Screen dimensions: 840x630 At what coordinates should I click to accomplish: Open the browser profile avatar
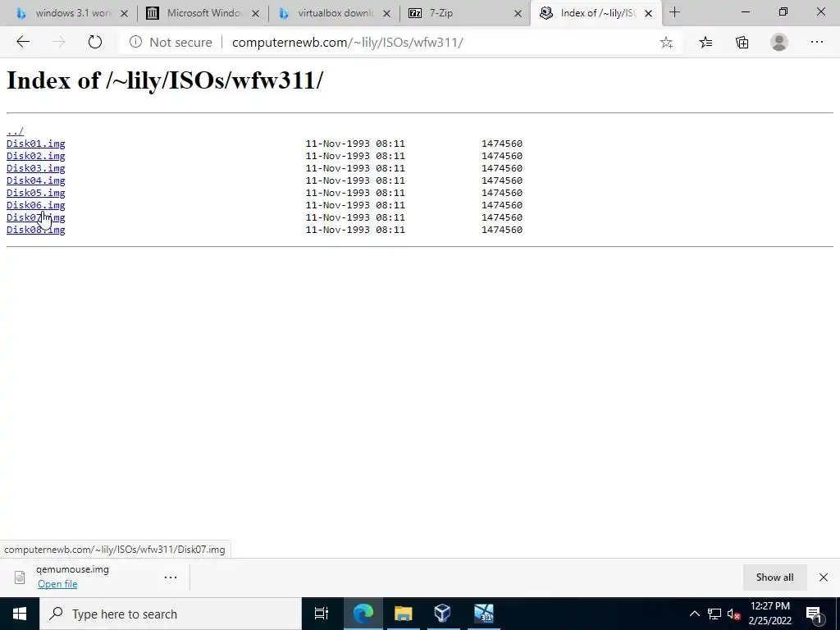click(779, 42)
